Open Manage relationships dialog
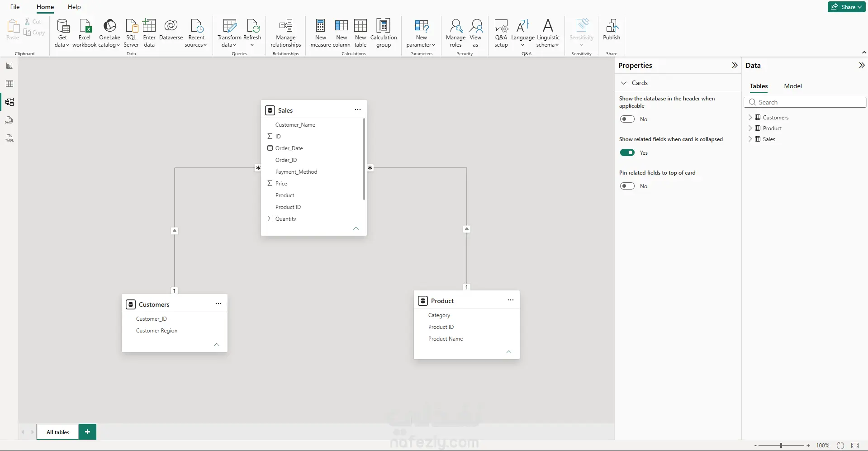The height and width of the screenshot is (451, 868). point(286,33)
